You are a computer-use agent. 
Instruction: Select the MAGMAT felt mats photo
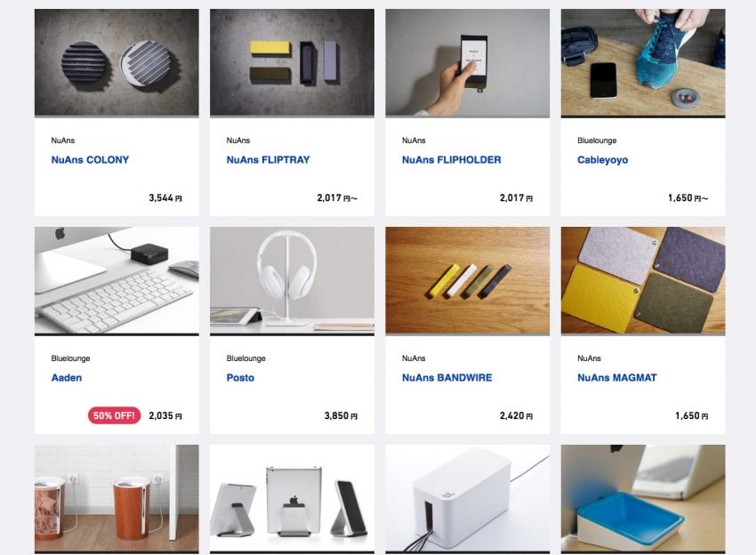(643, 281)
